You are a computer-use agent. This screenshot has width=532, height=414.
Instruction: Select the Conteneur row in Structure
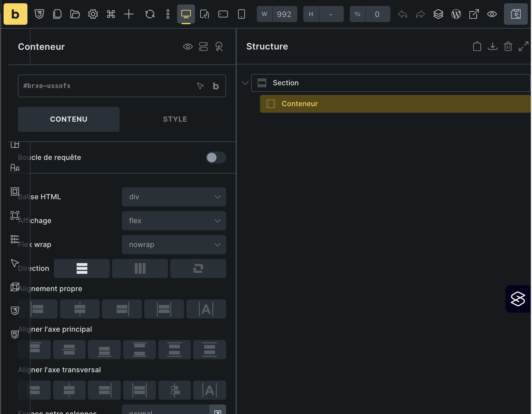point(395,104)
